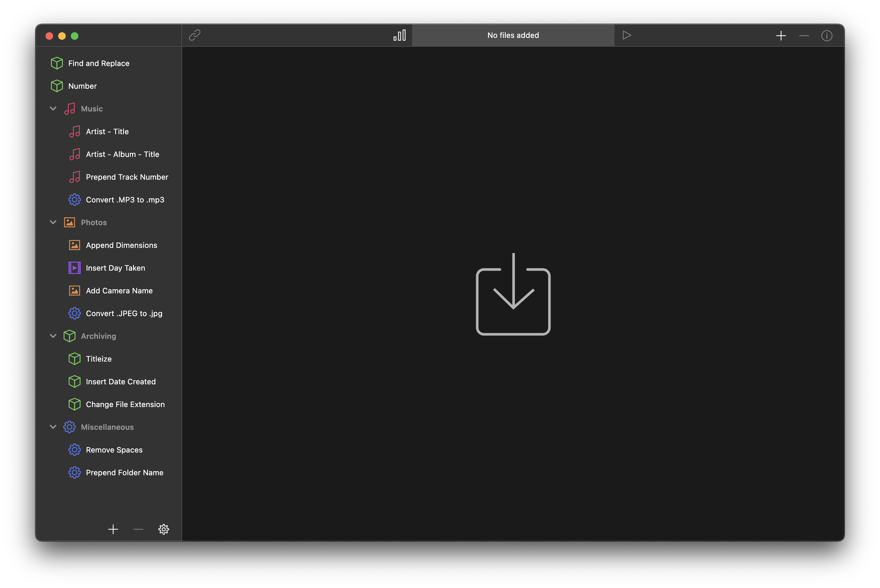
Task: Click the Number renaming icon
Action: 57,85
